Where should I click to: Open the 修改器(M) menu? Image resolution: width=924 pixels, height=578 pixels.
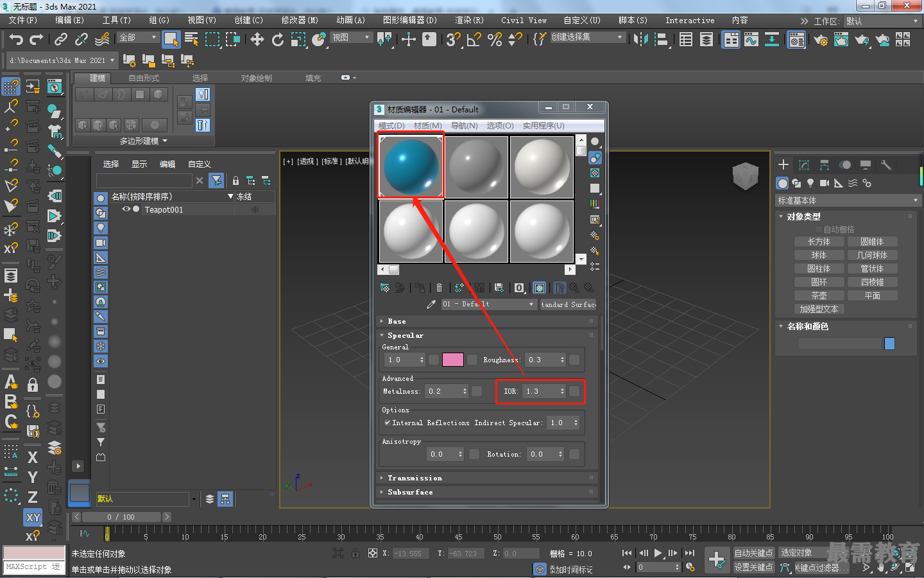pyautogui.click(x=300, y=21)
